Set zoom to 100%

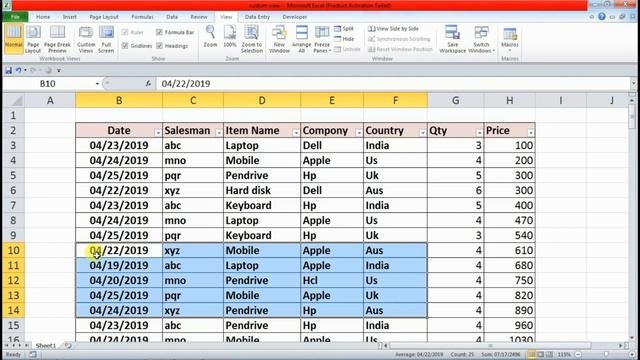[230, 37]
